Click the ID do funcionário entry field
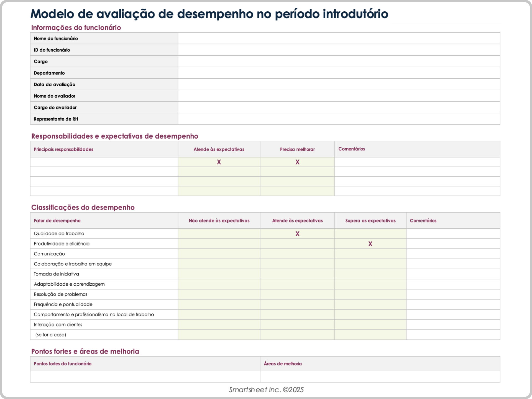This screenshot has height=399, width=532. tap(338, 50)
